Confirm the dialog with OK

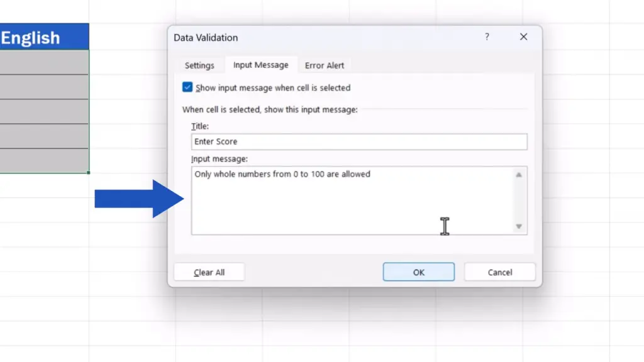[418, 272]
